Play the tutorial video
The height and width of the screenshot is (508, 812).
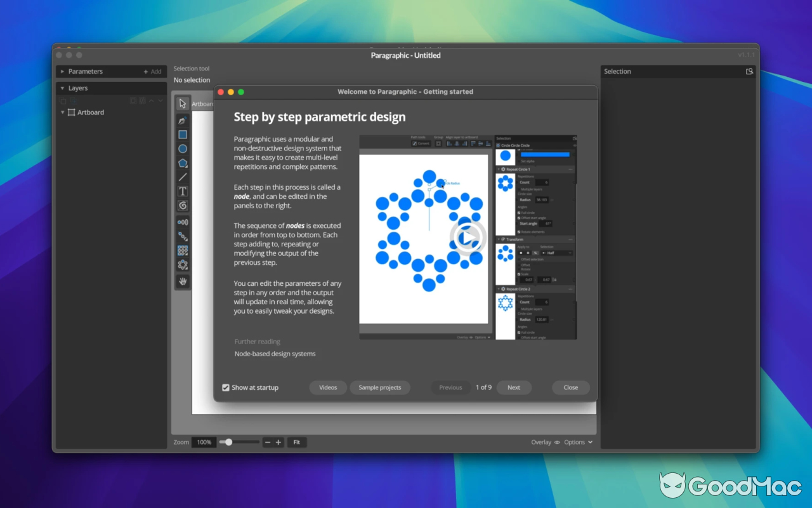pos(469,236)
